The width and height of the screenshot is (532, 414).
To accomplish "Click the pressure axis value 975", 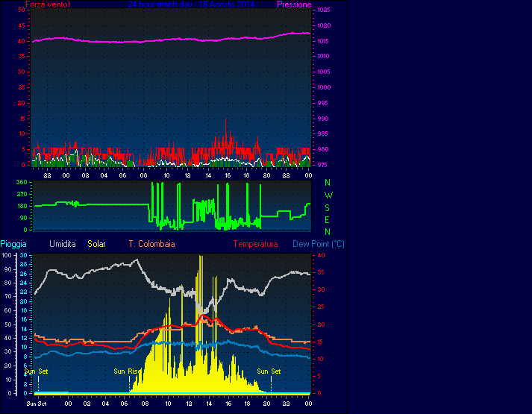I will pyautogui.click(x=322, y=165).
